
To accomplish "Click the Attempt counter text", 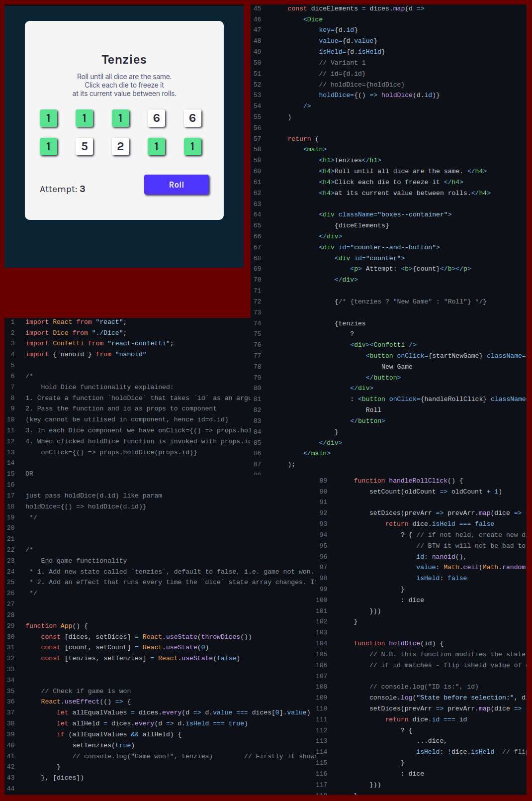I will tap(62, 189).
